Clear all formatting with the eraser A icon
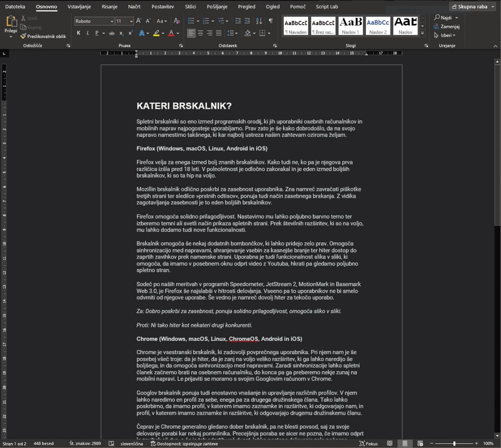This screenshot has height=448, width=501. (x=177, y=21)
